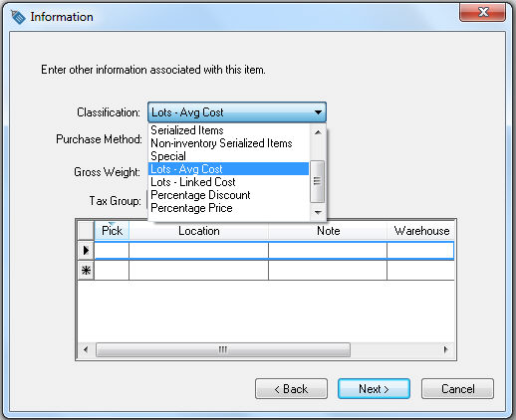This screenshot has width=516, height=420.
Task: Choose Percentage Discount classification
Action: click(200, 195)
